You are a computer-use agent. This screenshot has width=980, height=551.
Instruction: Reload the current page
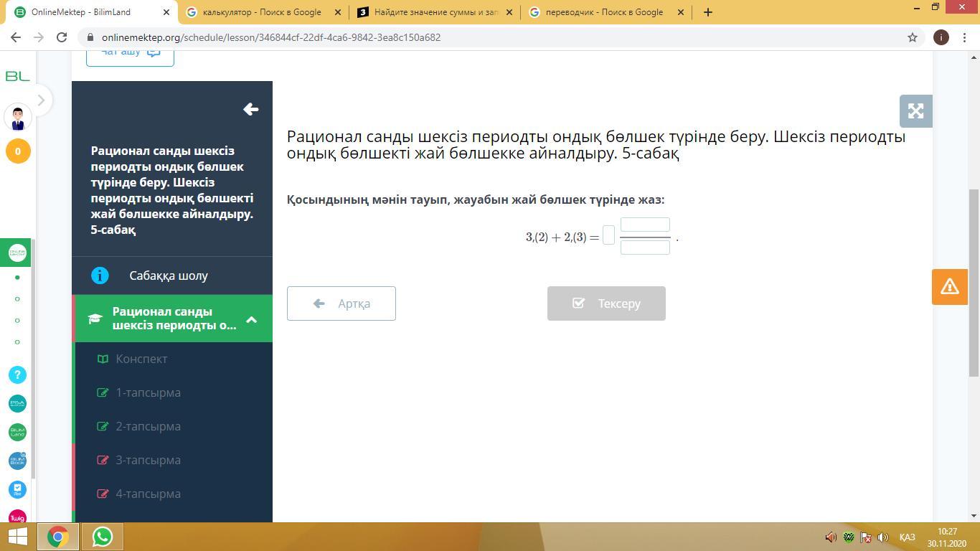pos(62,37)
